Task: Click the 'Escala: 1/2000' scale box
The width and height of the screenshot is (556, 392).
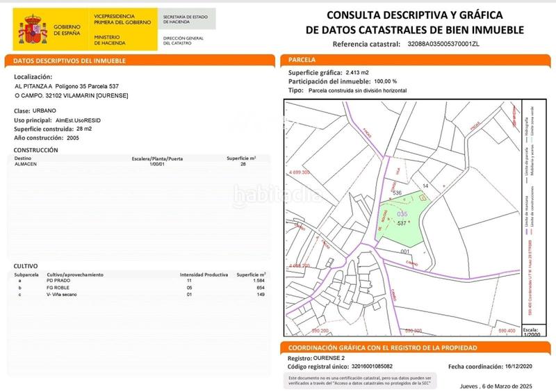Action: (x=532, y=332)
